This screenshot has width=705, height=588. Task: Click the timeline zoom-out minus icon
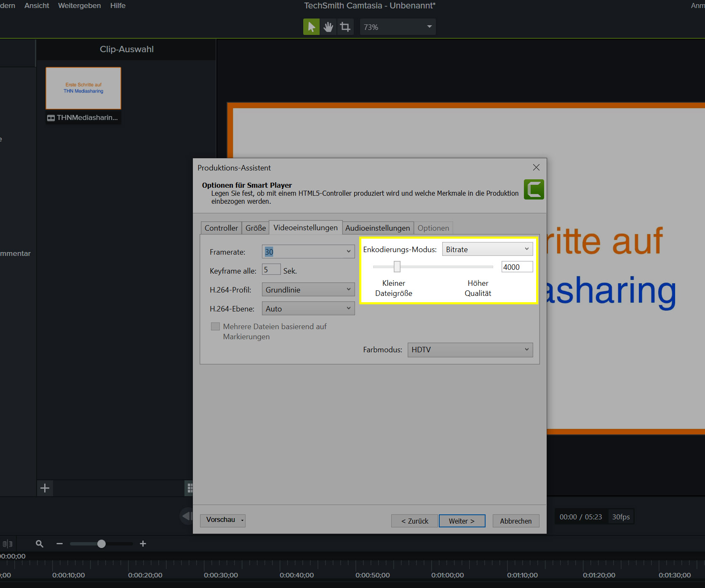tap(59, 544)
